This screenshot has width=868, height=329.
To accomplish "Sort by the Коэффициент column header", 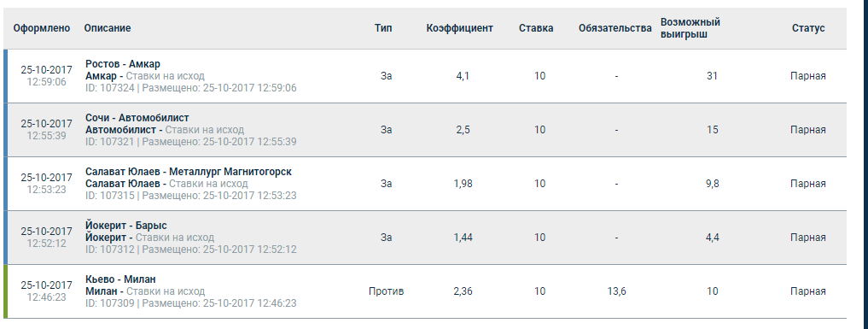I will coord(459,28).
